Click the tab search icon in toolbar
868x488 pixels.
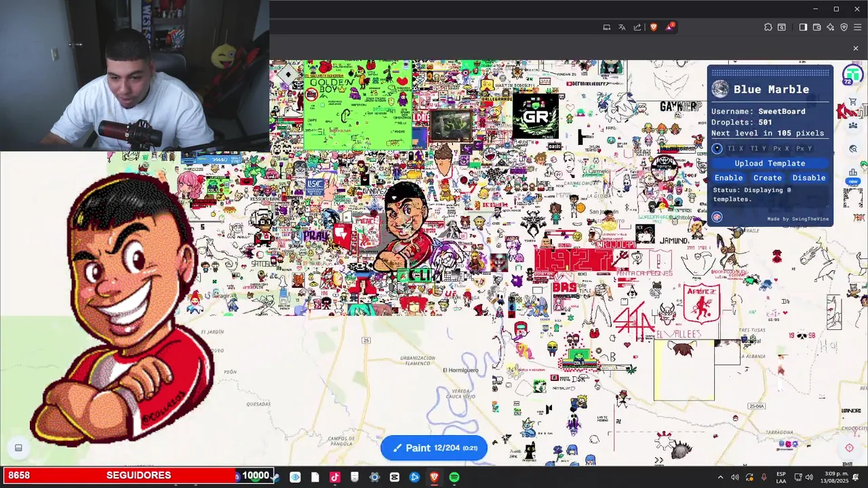click(782, 27)
